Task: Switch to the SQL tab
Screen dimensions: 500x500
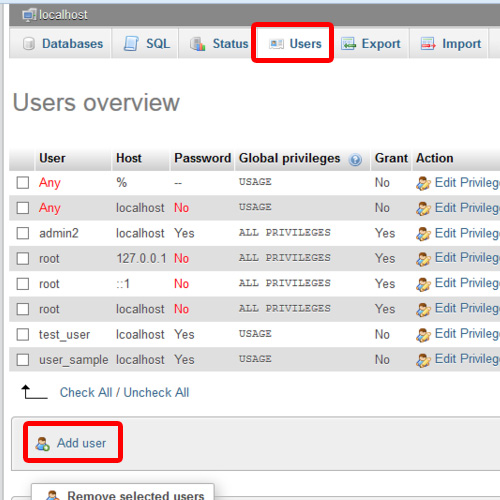Action: pos(145,44)
